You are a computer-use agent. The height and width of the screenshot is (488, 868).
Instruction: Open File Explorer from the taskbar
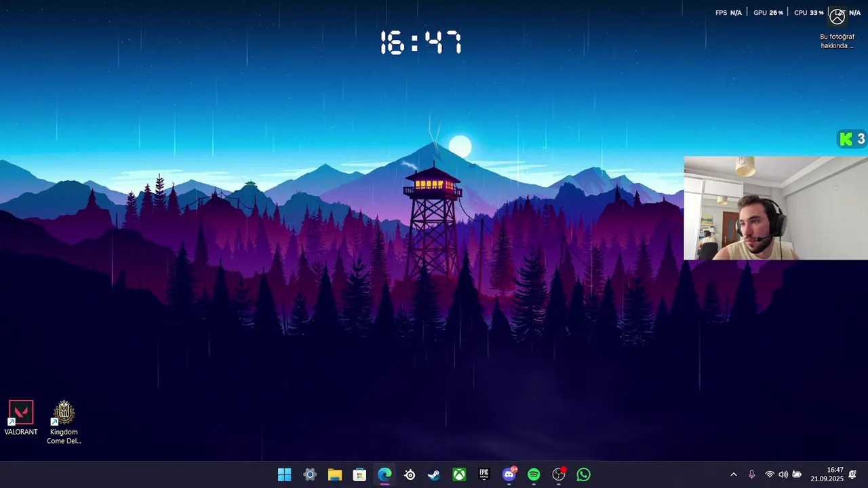(335, 474)
